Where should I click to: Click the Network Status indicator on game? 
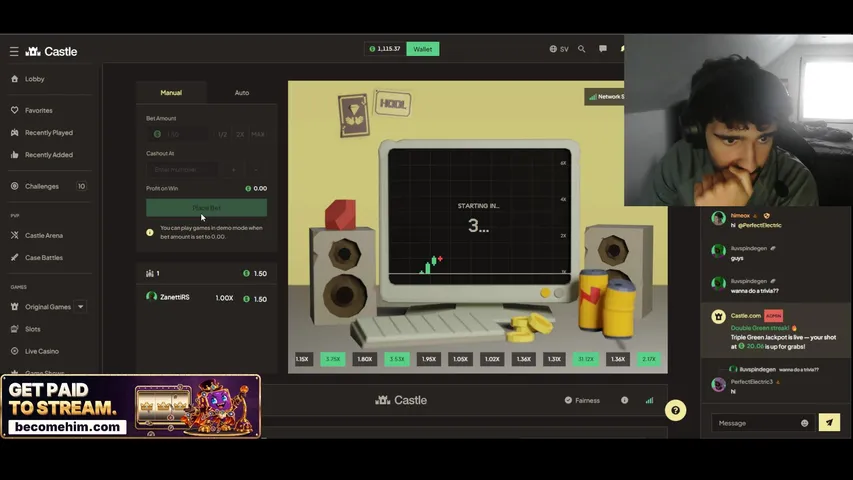pos(604,97)
